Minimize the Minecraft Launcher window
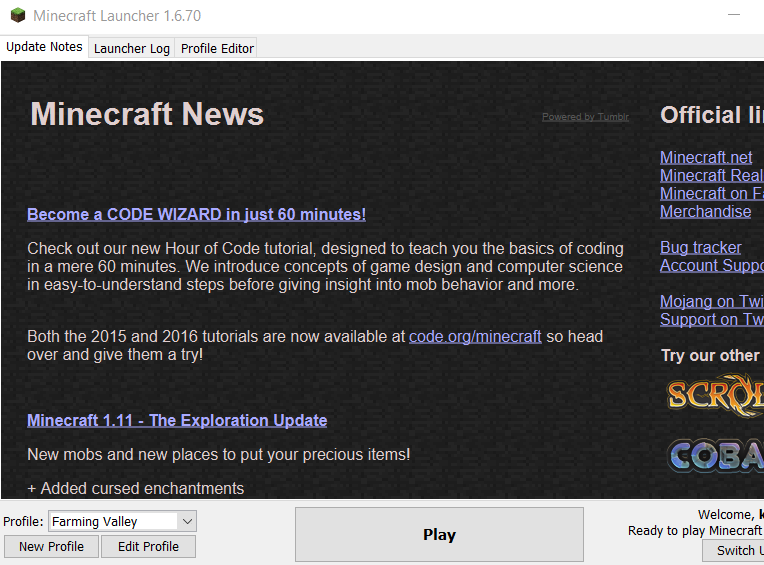 734,15
